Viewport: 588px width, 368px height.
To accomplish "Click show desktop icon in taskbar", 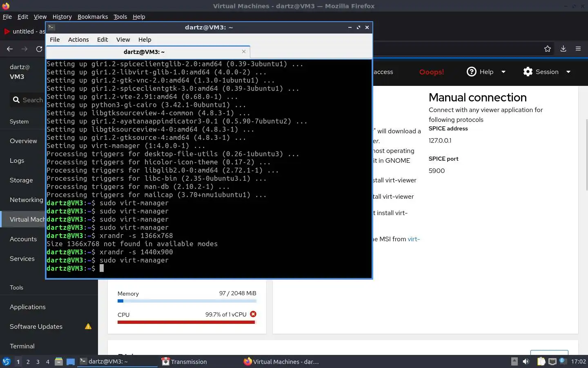I will tap(71, 361).
